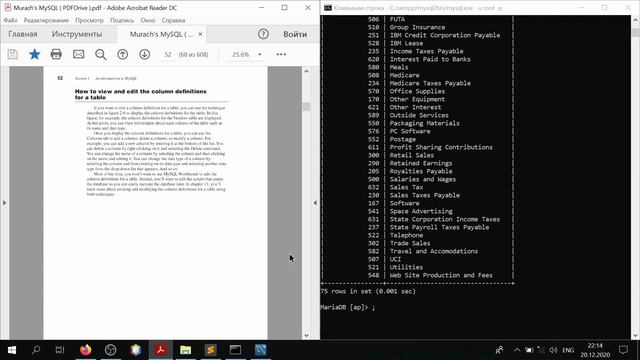Screen dimensions: 640x360
Task: Select the Murach's MySQL document tab
Action: 161,34
